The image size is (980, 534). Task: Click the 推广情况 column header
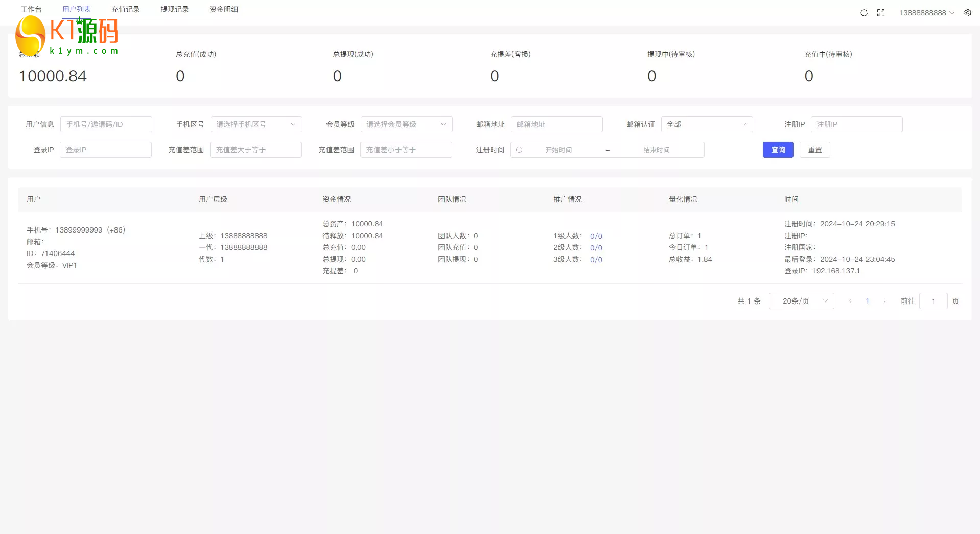(x=568, y=199)
